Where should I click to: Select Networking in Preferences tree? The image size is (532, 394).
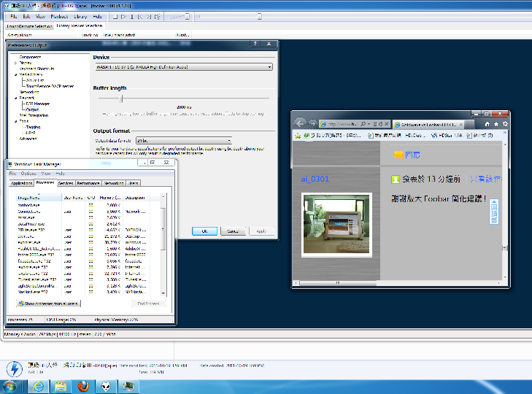(29, 92)
